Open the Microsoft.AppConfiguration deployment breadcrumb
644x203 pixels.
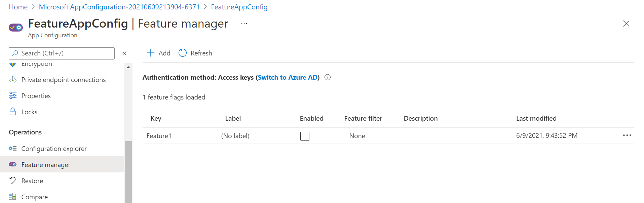tap(119, 7)
